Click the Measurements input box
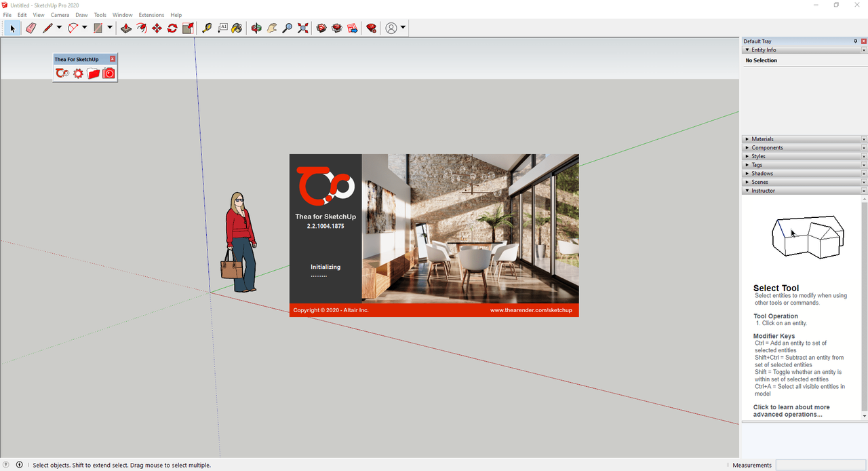The height and width of the screenshot is (471, 868). pyautogui.click(x=821, y=465)
